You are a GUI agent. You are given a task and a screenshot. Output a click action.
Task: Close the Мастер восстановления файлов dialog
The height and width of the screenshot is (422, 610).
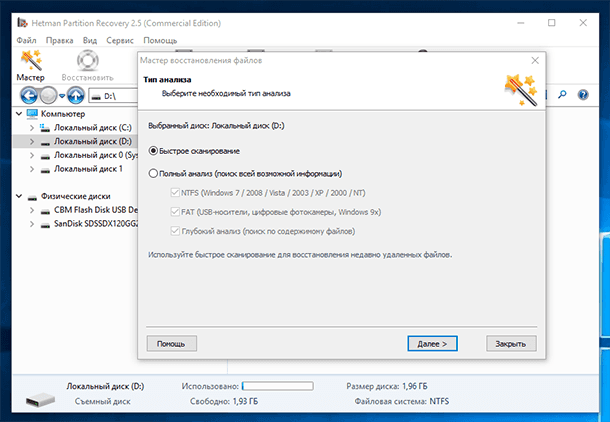(x=535, y=61)
